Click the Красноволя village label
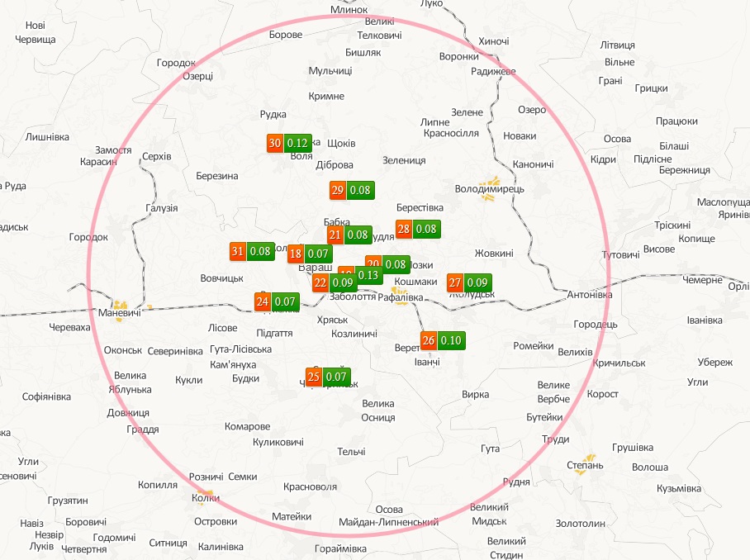Image resolution: width=750 pixels, height=560 pixels. [310, 487]
